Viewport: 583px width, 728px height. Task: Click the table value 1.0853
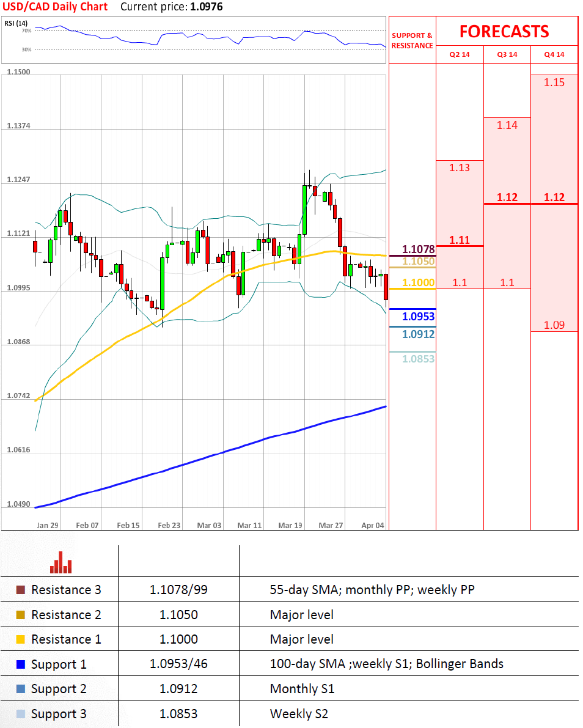click(x=178, y=713)
